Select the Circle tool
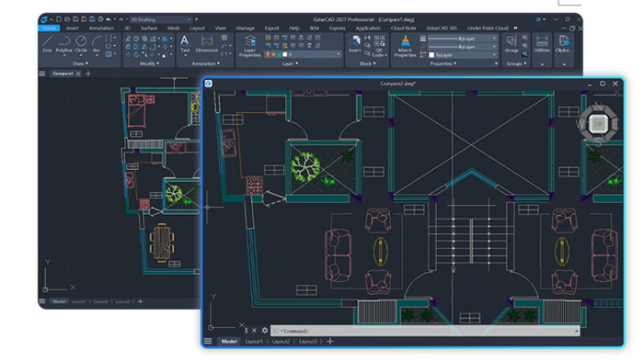Screen dimensions: 644x362 click(x=81, y=44)
